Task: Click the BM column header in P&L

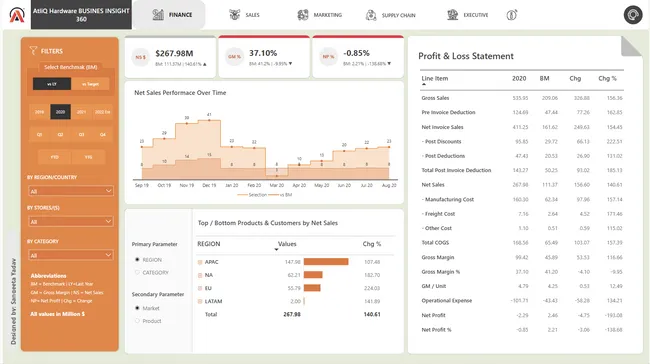Action: click(x=544, y=78)
